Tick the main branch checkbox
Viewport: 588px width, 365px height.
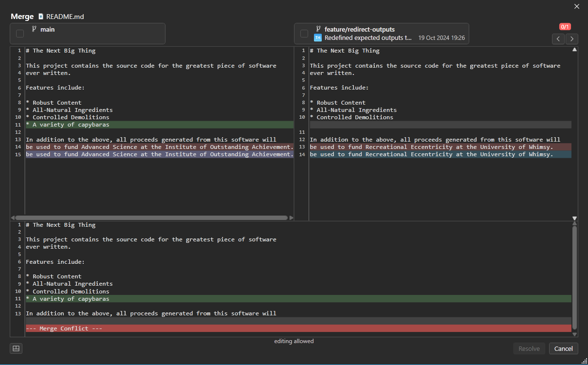click(x=20, y=34)
